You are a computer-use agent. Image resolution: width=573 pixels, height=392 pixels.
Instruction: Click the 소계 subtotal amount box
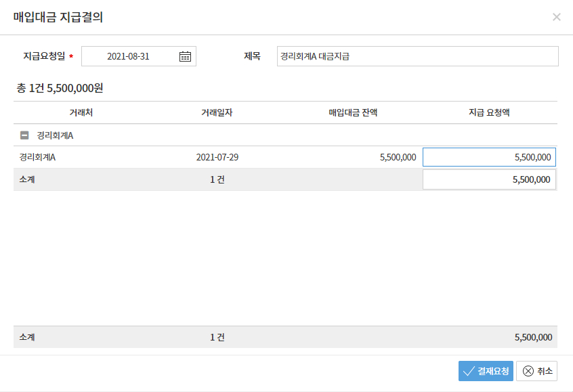click(x=489, y=179)
